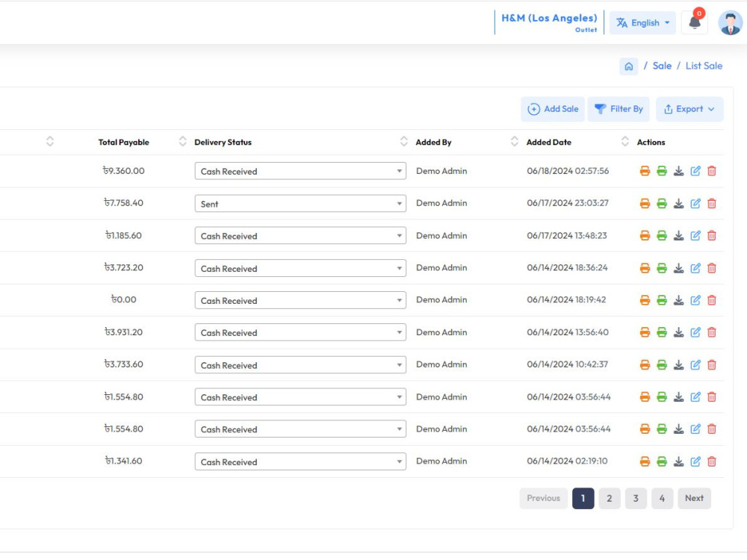Delete the sale with Sent status
Viewport: 747px width, 560px height.
[x=712, y=204]
